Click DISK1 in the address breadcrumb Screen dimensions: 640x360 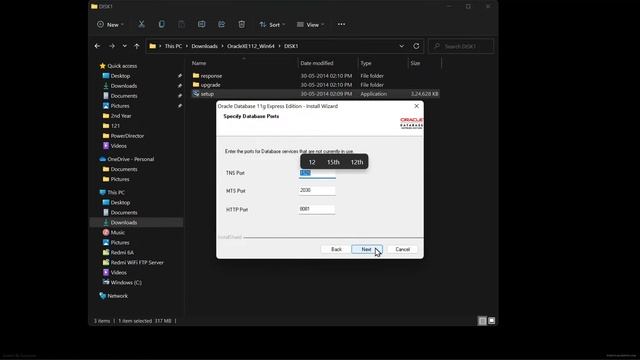pyautogui.click(x=291, y=46)
